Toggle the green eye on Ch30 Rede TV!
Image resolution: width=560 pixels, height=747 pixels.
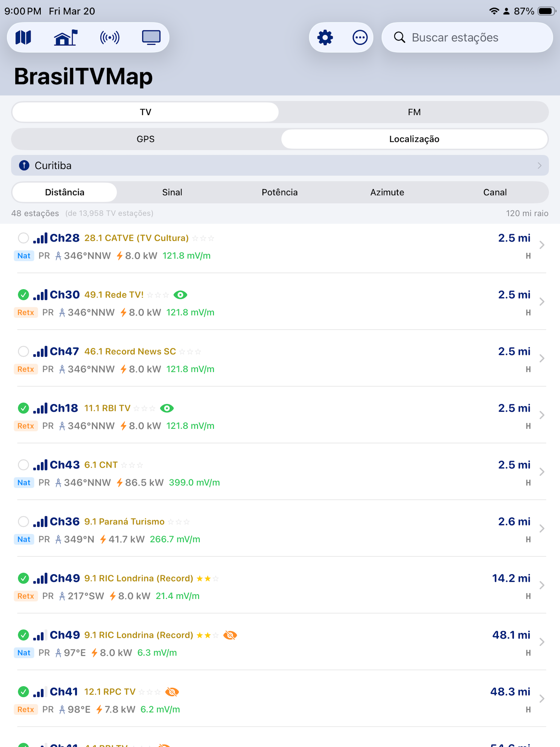click(x=180, y=295)
